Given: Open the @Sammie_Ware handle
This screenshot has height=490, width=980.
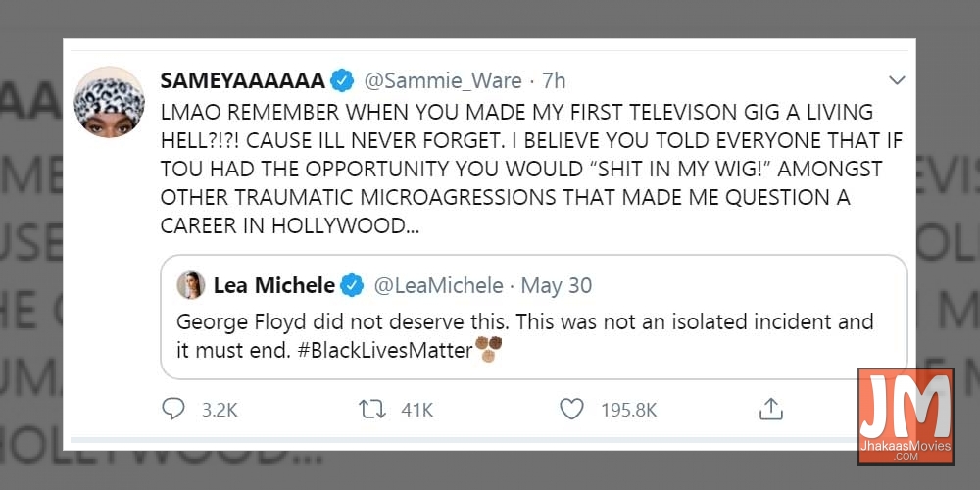Looking at the screenshot, I should click(443, 80).
